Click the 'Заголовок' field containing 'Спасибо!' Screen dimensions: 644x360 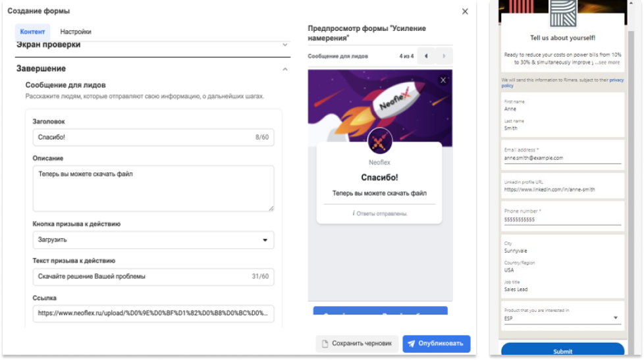[153, 137]
